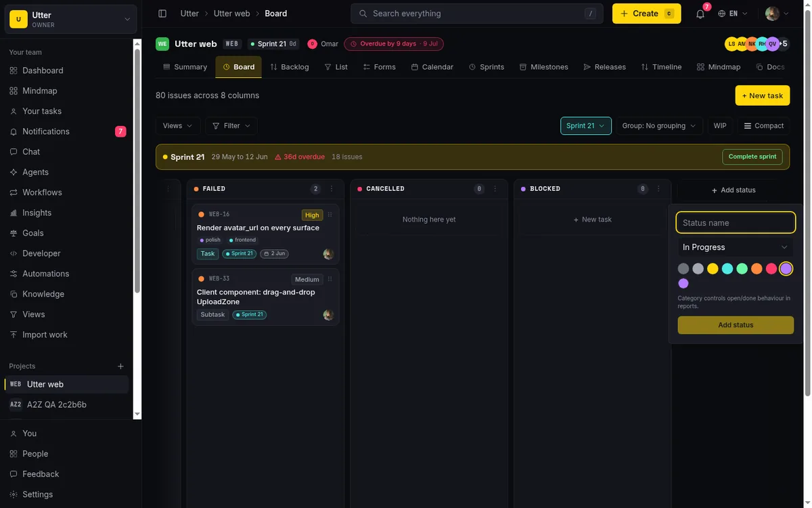Open Knowledge in the sidebar
Viewport: 812px width, 508px height.
point(68,294)
